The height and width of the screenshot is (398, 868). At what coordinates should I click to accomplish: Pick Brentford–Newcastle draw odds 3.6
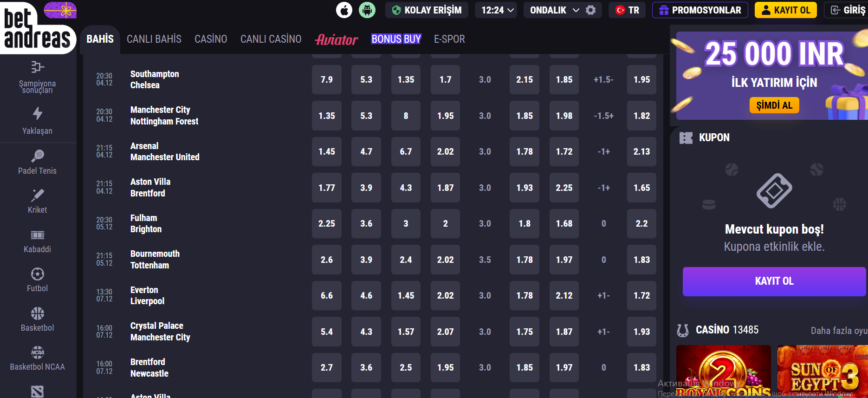[366, 367]
